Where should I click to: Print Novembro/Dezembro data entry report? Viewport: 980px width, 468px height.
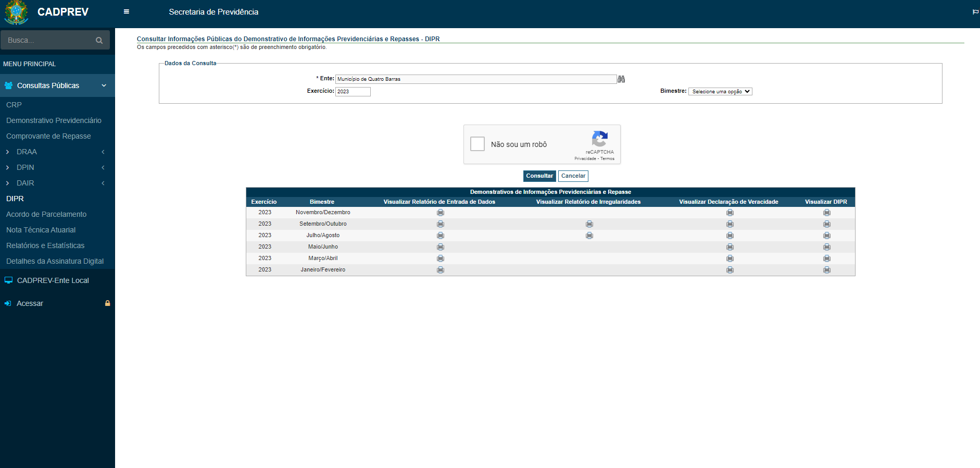(440, 213)
